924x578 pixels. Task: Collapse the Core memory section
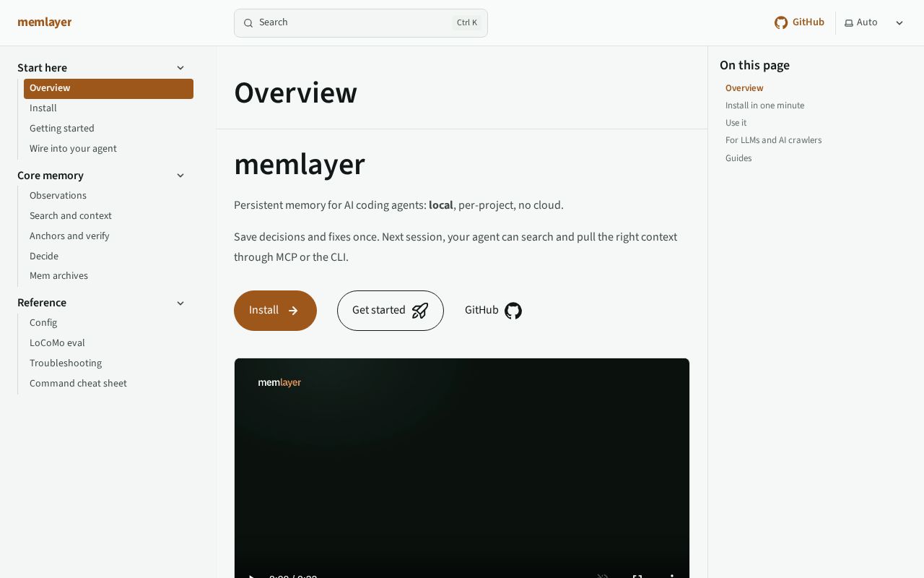pyautogui.click(x=180, y=176)
